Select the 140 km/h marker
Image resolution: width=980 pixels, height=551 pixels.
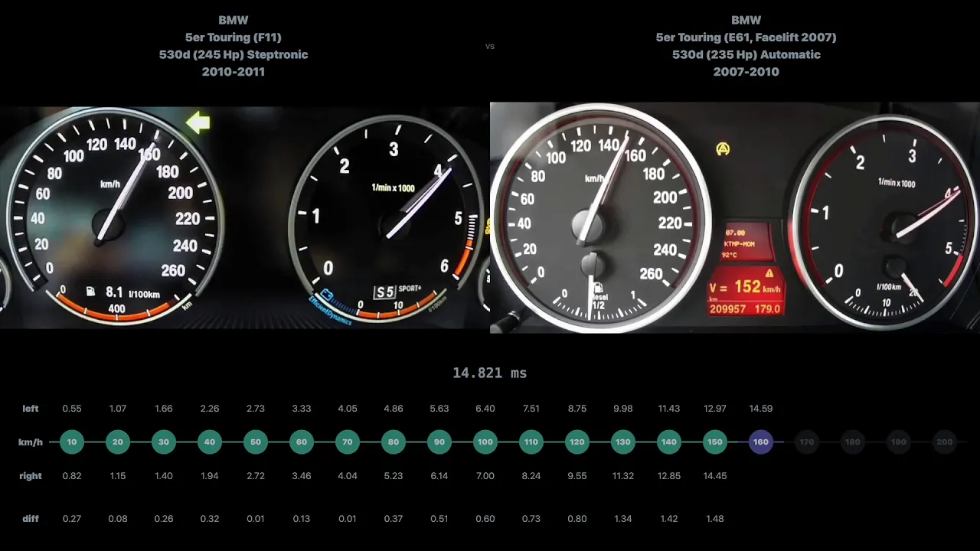[x=669, y=442]
